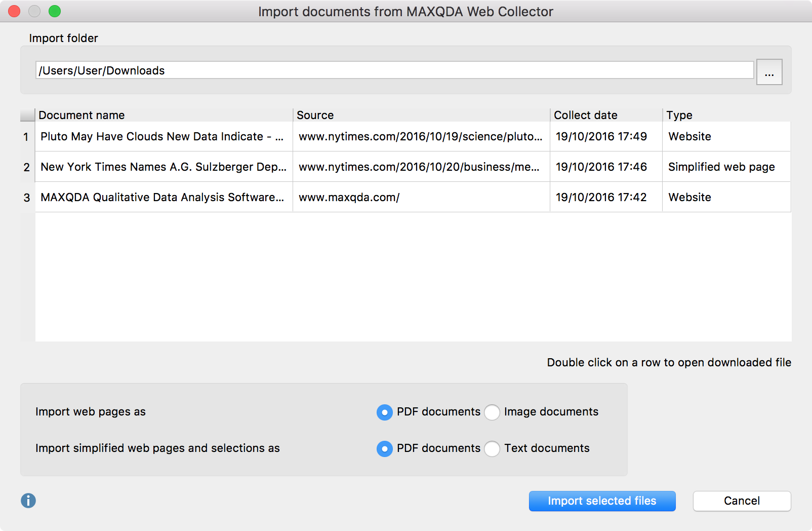The height and width of the screenshot is (531, 812).
Task: Select PDF documents for simplified web pages
Action: point(385,449)
